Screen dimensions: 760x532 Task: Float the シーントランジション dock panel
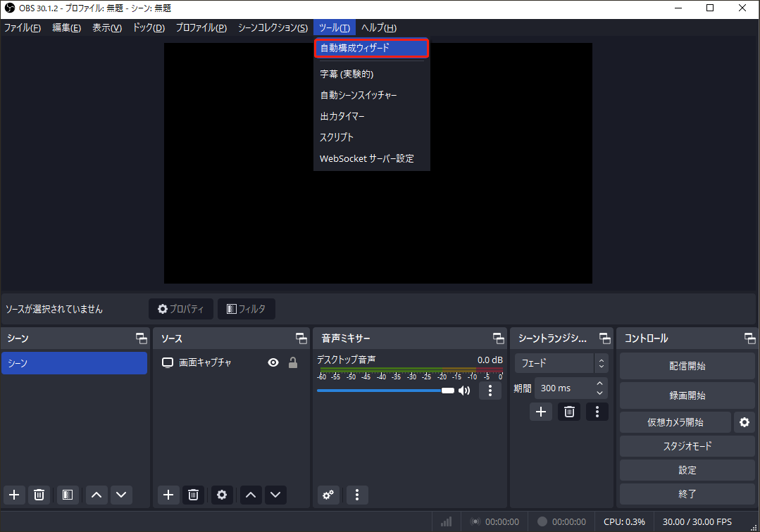coord(604,338)
